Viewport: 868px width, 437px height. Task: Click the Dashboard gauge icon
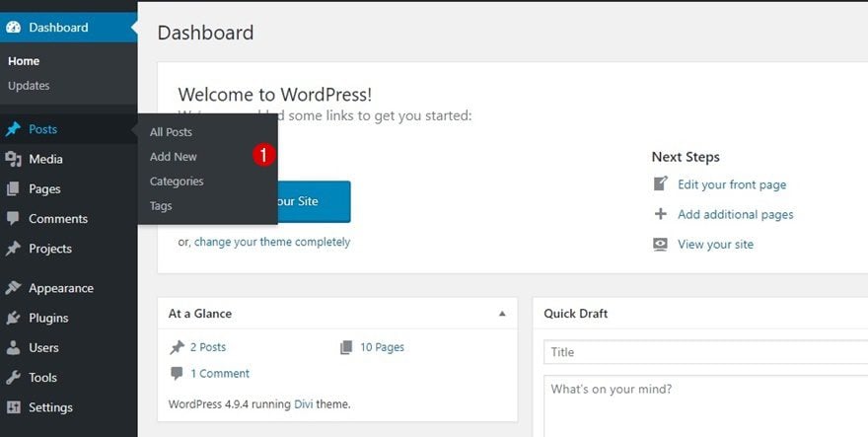13,28
